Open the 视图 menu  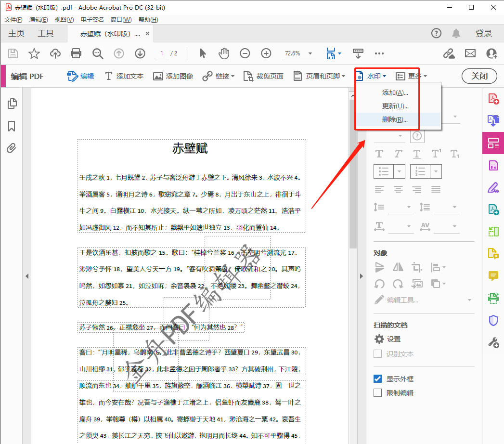point(65,20)
